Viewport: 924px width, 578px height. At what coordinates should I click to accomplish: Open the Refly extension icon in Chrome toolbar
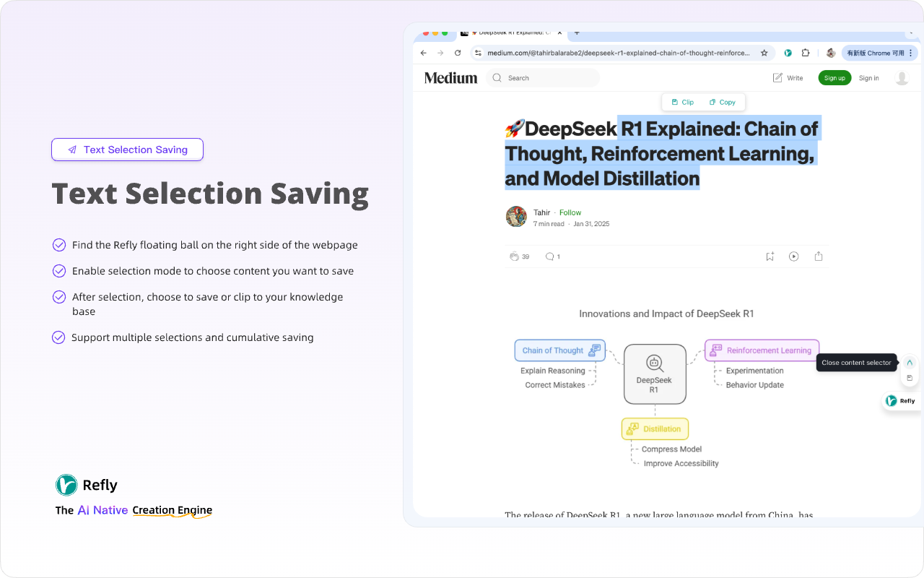[788, 53]
